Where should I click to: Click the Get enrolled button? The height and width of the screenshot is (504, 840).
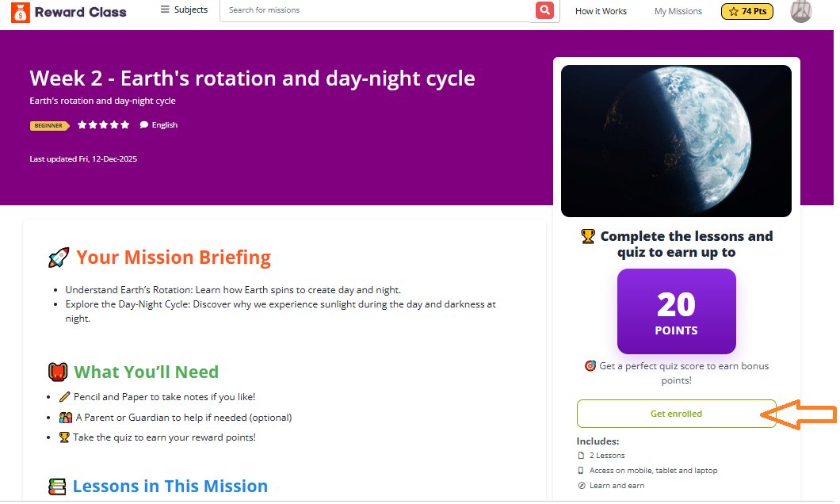(676, 414)
